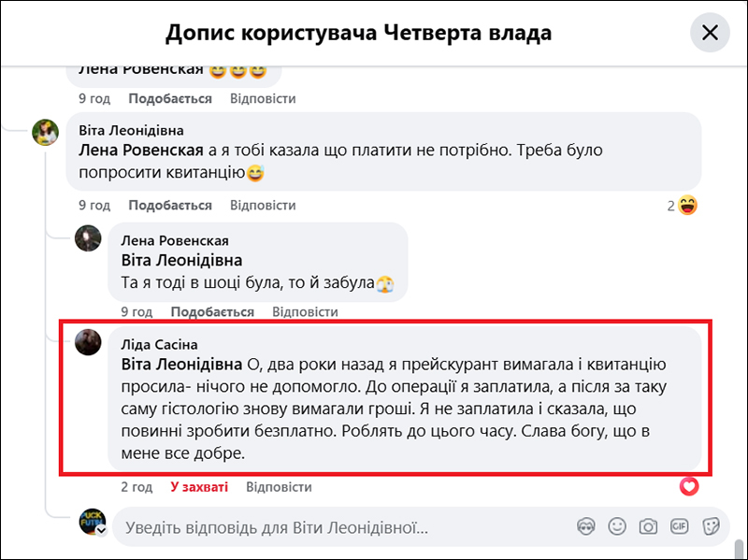Image resolution: width=748 pixels, height=560 pixels.
Task: Attach a photo with camera icon
Action: pos(648,526)
